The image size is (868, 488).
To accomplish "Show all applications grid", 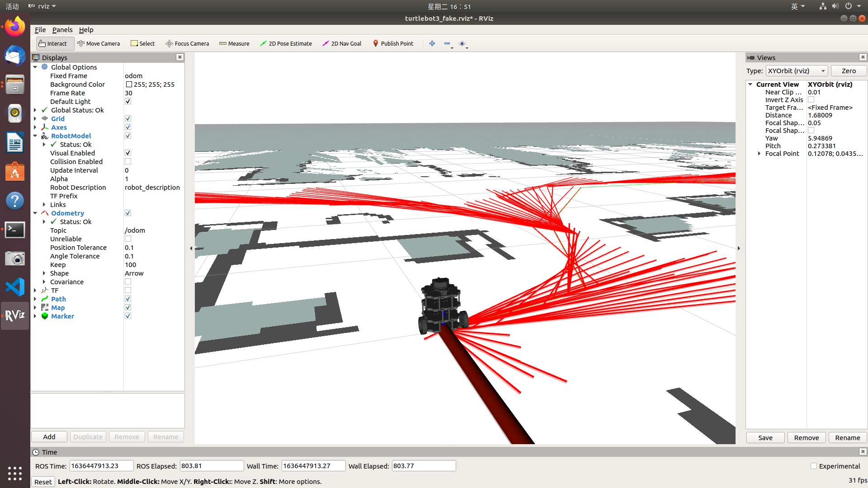I will pos(15,473).
